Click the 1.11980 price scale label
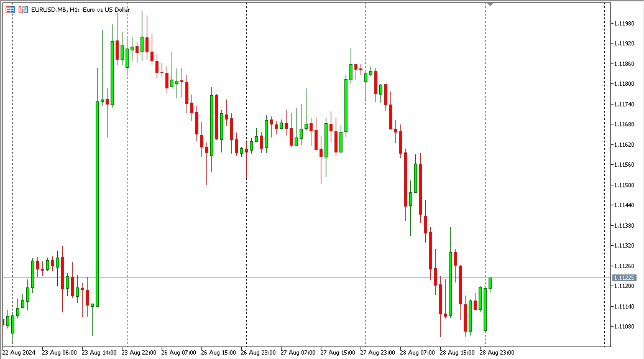 click(x=624, y=24)
